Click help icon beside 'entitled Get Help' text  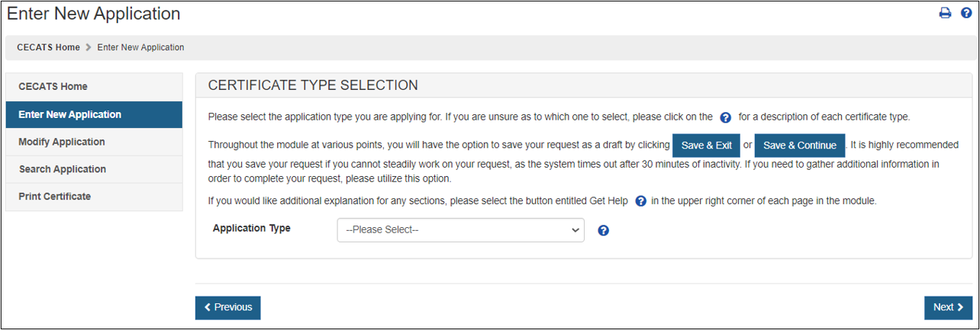click(x=641, y=201)
